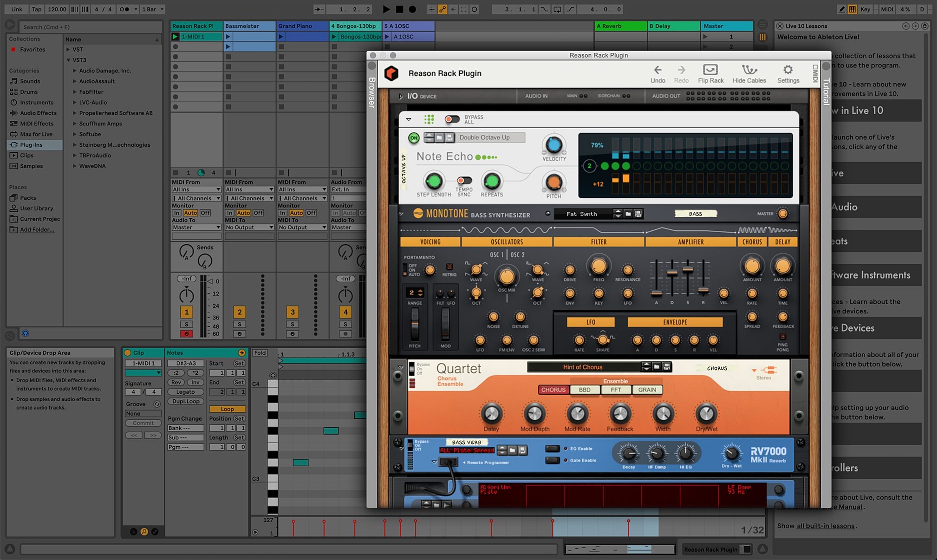Expand the VST folder in browser

pos(68,50)
